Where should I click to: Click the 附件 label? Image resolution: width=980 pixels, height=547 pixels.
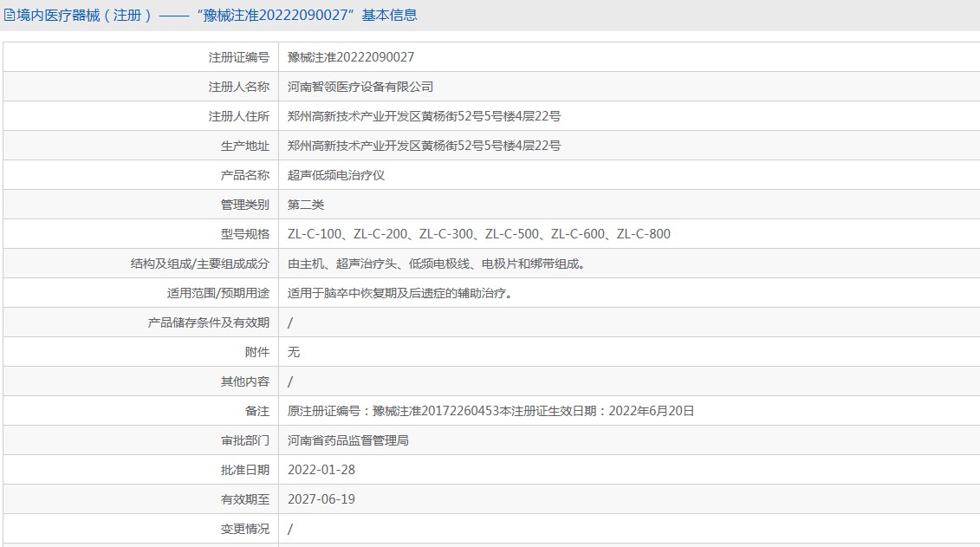(x=256, y=352)
